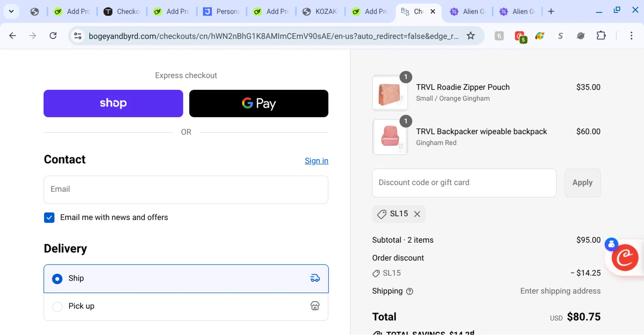Focus the Email input field
This screenshot has height=335, width=644.
click(186, 190)
